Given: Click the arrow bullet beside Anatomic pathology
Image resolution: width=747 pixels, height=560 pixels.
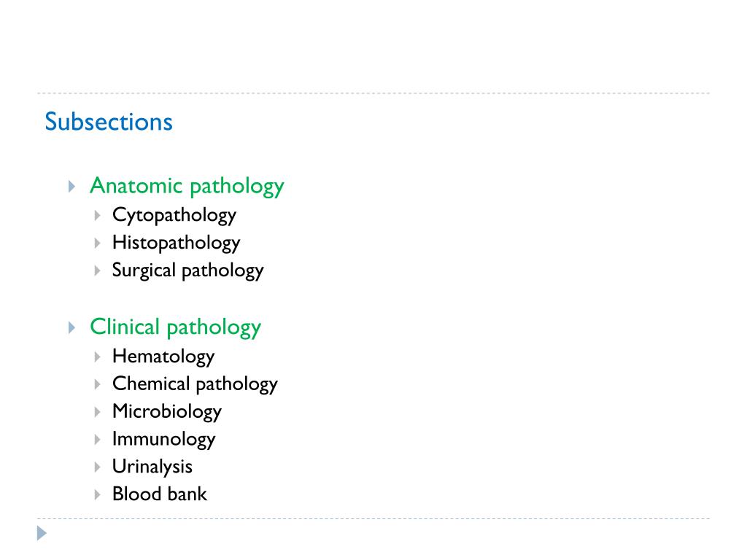Looking at the screenshot, I should click(72, 186).
